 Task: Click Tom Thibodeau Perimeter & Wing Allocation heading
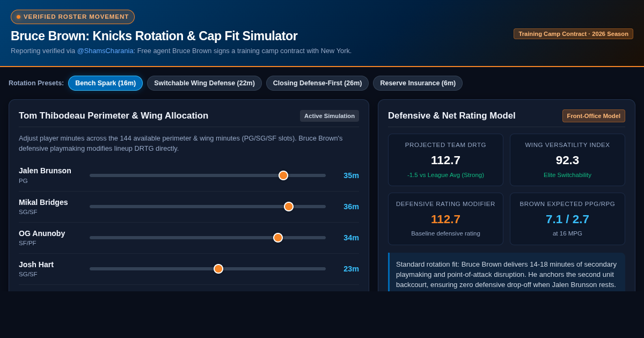click(x=113, y=116)
